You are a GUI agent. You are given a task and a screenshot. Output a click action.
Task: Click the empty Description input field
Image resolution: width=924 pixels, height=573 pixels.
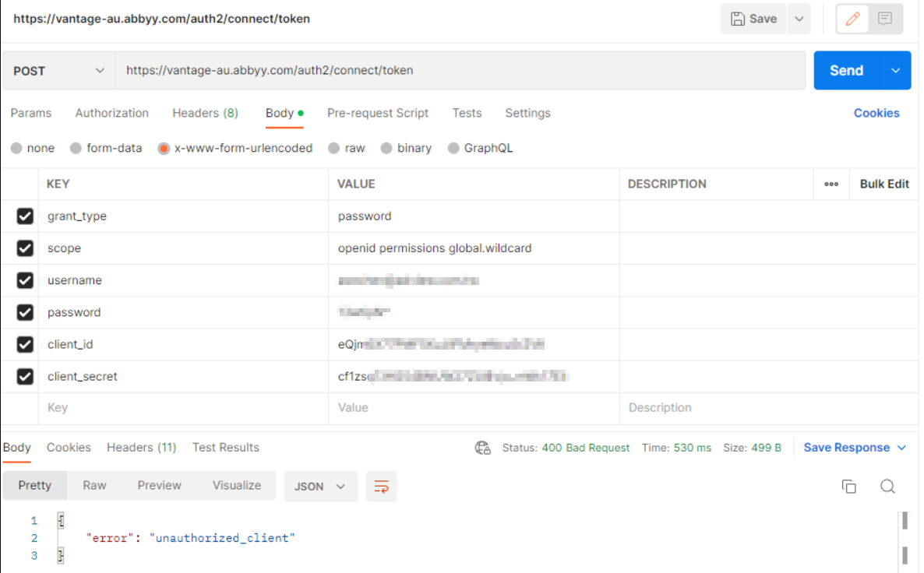768,408
